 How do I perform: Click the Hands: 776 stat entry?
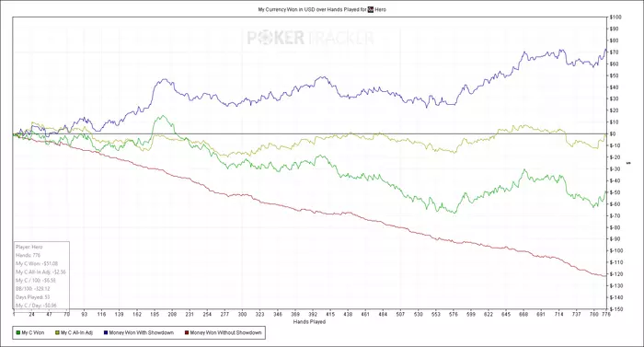click(28, 255)
